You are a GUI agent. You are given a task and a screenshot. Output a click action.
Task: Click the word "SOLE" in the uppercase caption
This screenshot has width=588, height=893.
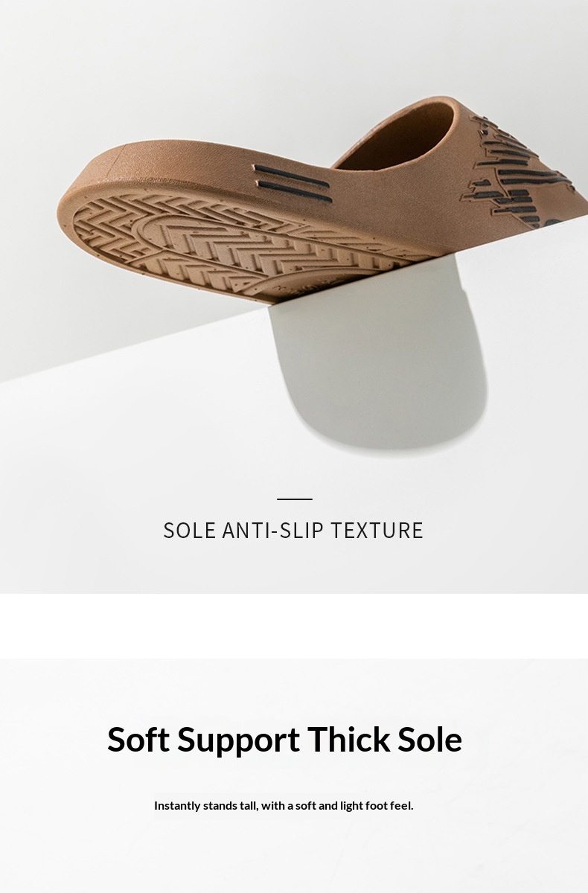190,531
